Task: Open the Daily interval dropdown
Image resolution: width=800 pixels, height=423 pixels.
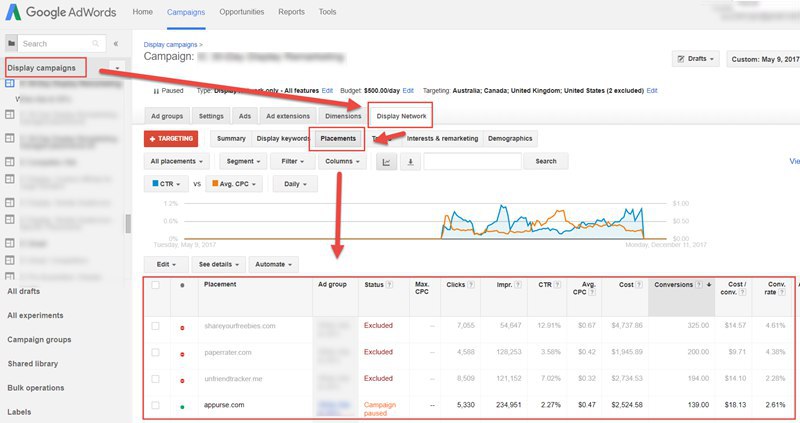Action: point(295,184)
